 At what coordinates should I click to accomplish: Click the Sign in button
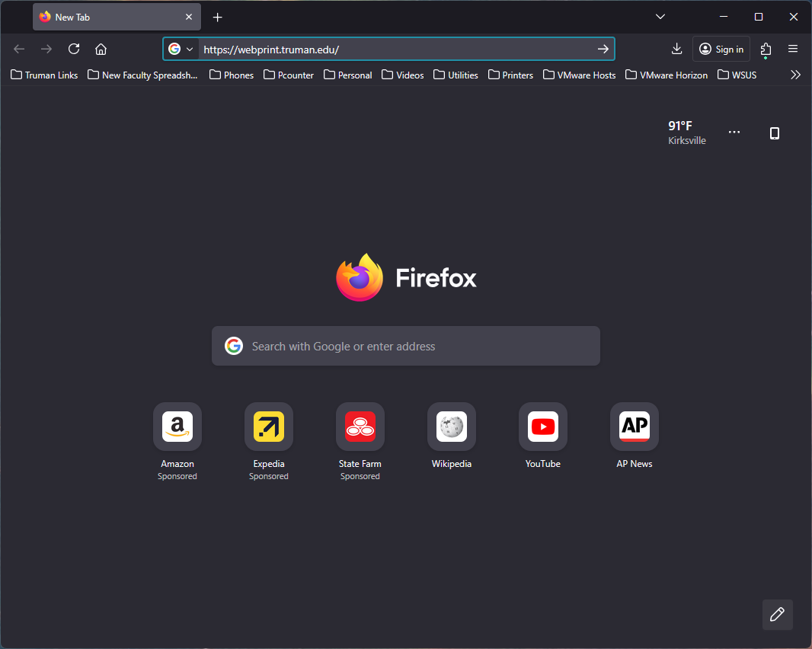(721, 50)
